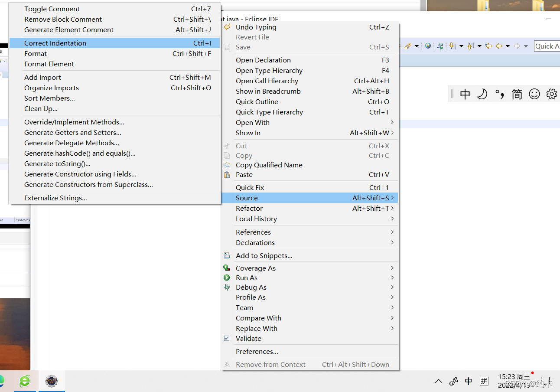Open the notification center in taskbar
The width and height of the screenshot is (560, 392).
coord(545,382)
